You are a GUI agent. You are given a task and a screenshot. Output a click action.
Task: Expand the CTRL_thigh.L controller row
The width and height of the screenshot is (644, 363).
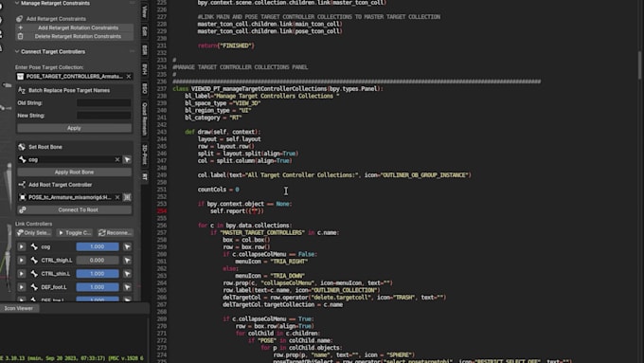(22, 261)
